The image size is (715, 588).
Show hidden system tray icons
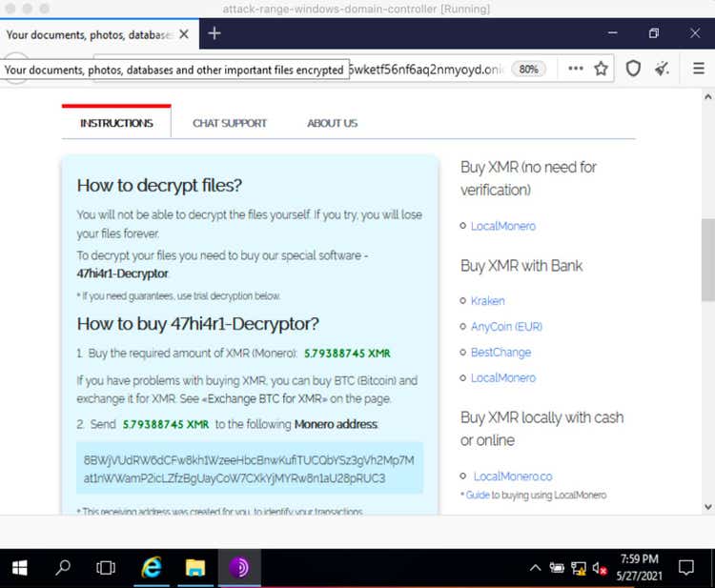click(535, 568)
